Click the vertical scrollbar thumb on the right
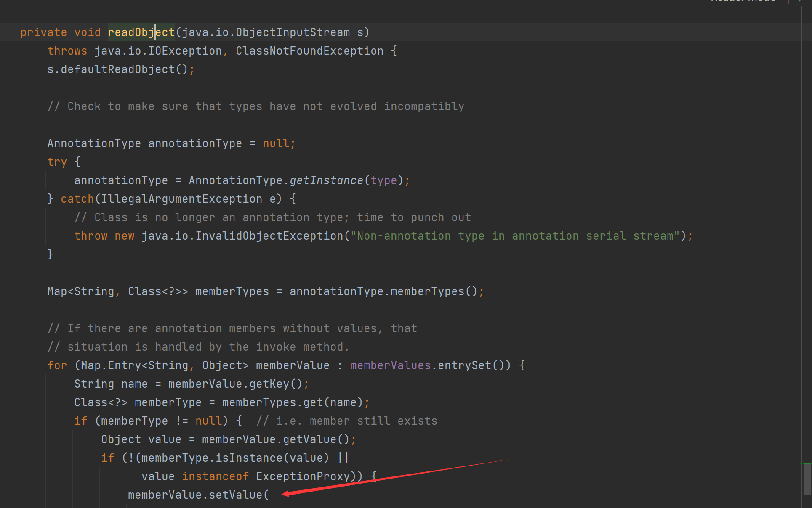Viewport: 812px width, 508px height. point(807,479)
